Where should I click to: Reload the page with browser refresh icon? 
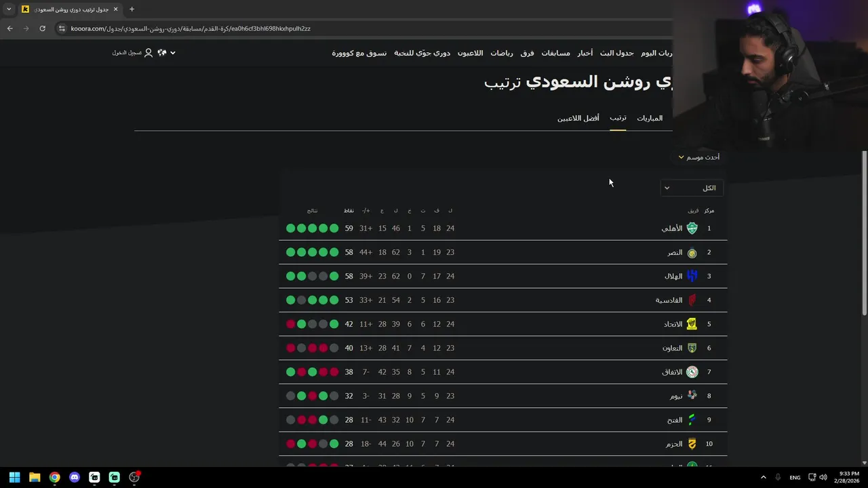[x=42, y=28]
